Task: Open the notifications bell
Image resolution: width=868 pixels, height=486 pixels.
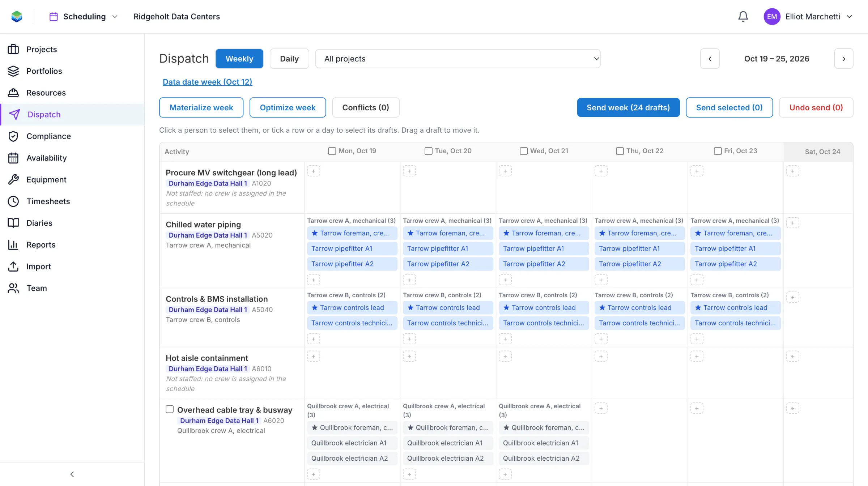Action: click(x=743, y=17)
